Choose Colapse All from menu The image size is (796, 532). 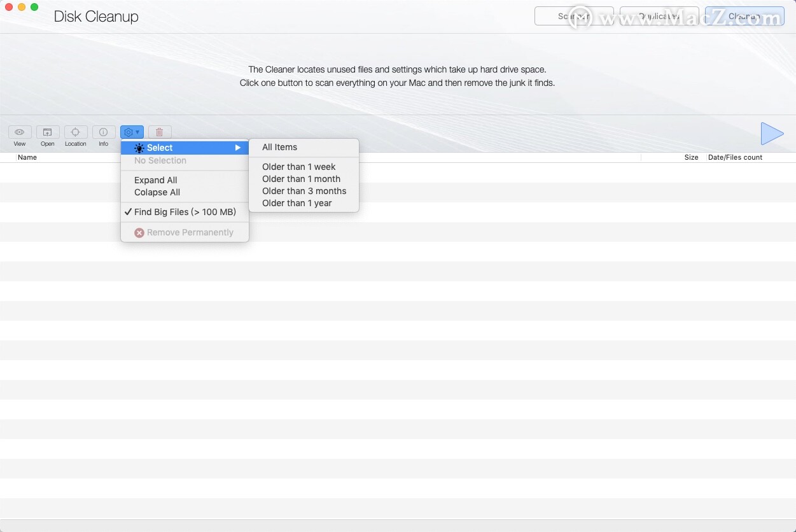(x=157, y=192)
